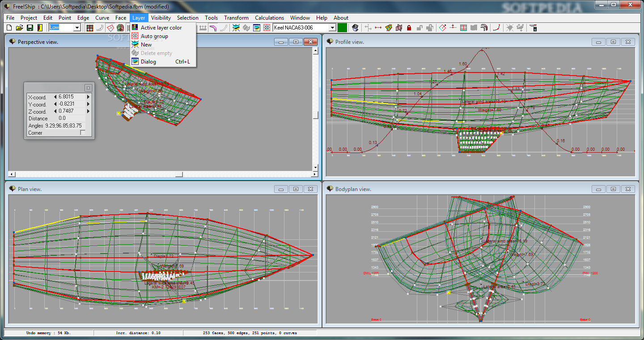644x340 pixels.
Task: Increase Y-coord with right arrow
Action: click(x=88, y=104)
